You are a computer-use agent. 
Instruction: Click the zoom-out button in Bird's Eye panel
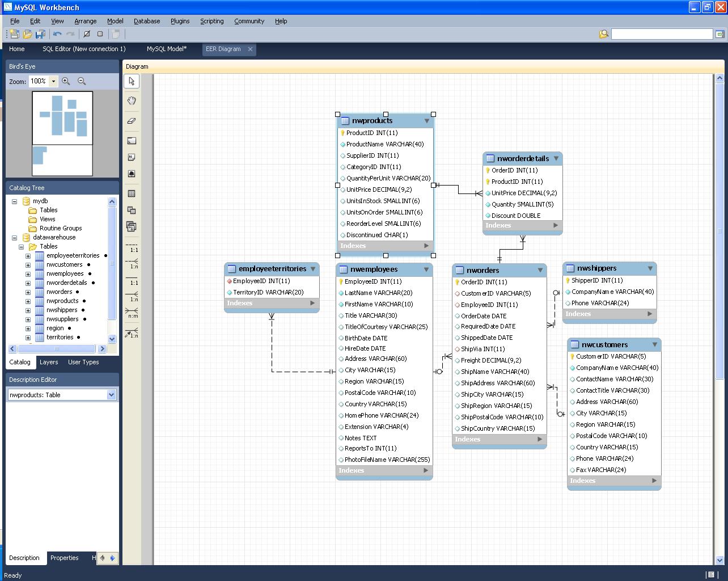coord(82,81)
